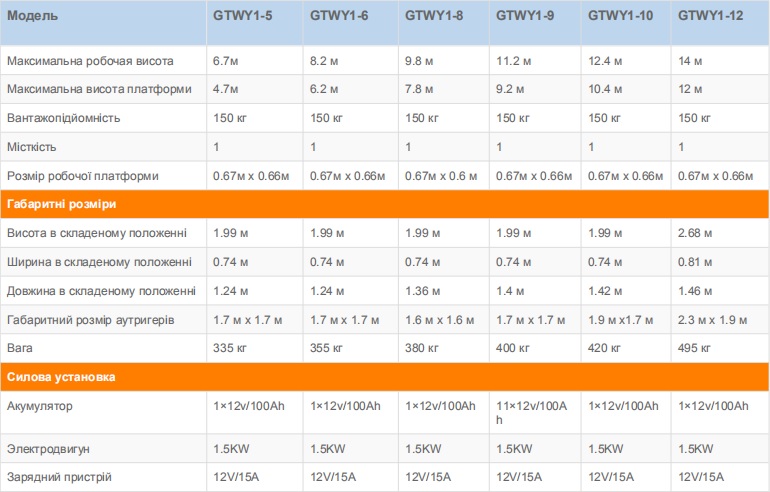Viewport: 770px width, 492px height.
Task: Click the '400 кг' weight value
Action: 512,348
